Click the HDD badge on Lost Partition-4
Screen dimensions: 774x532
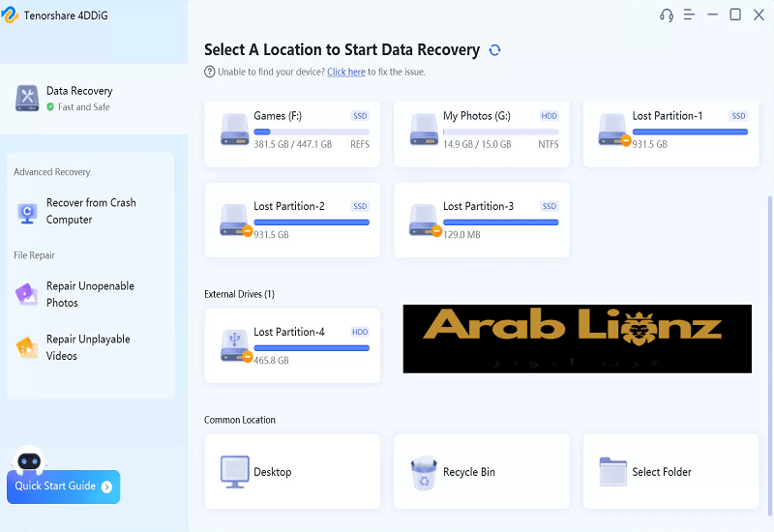point(360,332)
